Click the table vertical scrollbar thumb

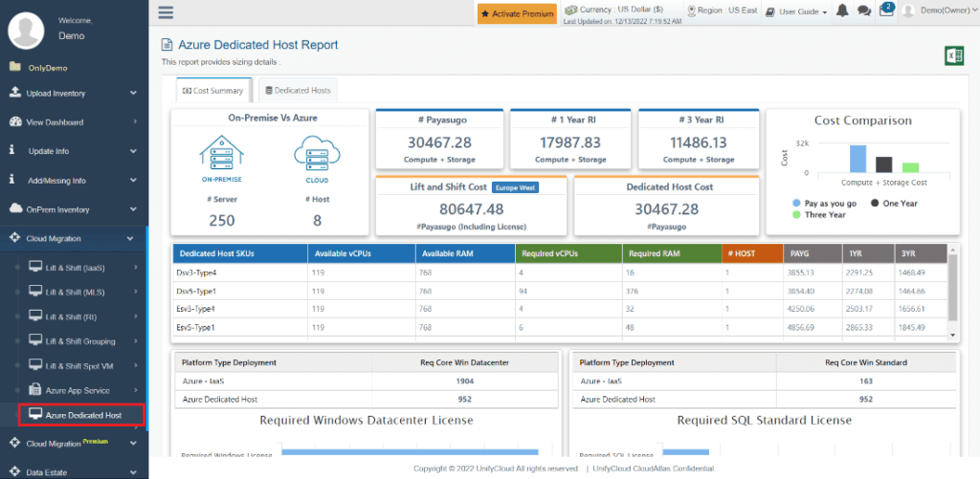952,288
